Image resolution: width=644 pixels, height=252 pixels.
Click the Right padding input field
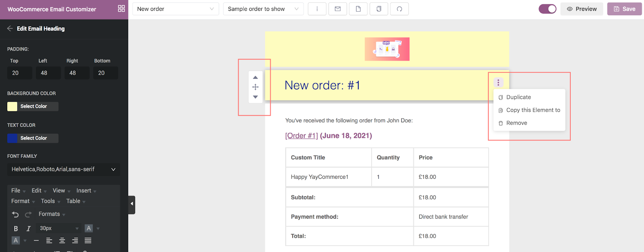77,73
